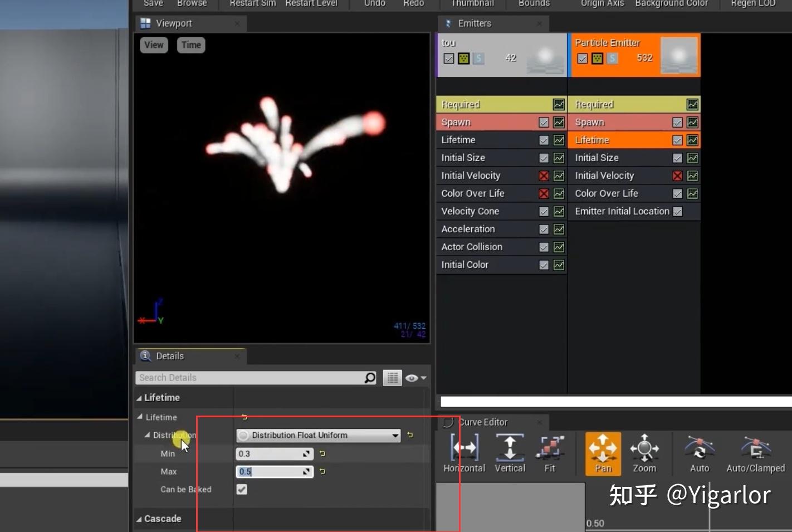Enable Particle Emitter Initial Velocity module
The height and width of the screenshot is (532, 792).
[x=677, y=175]
